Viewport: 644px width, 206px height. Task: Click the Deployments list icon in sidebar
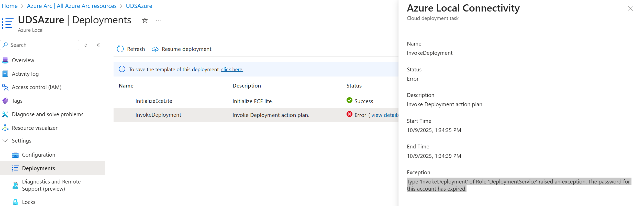point(15,168)
